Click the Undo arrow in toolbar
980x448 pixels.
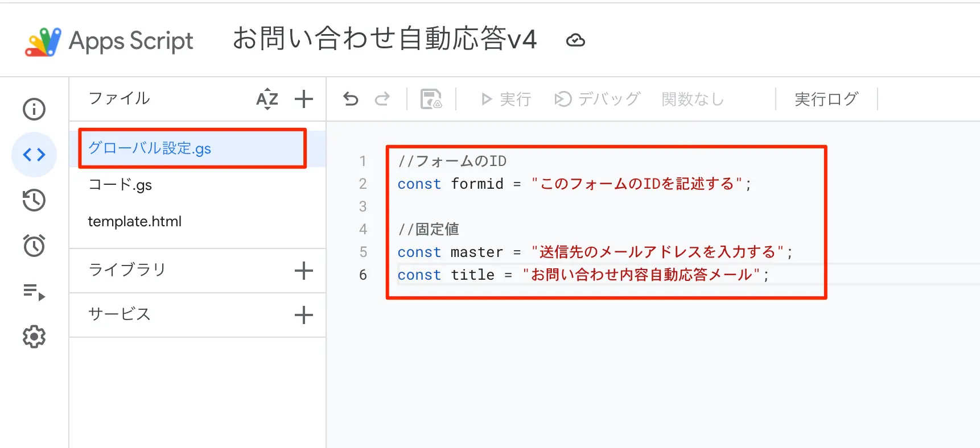(351, 99)
